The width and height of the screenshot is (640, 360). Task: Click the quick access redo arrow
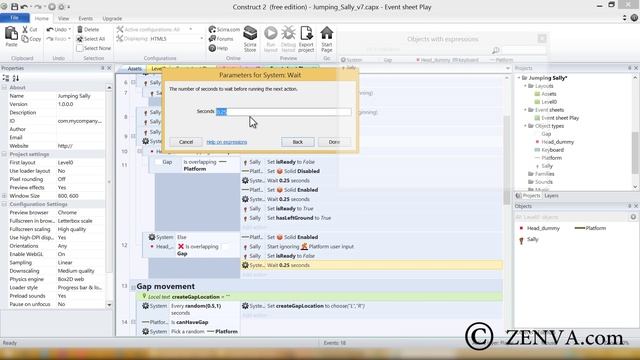(38, 7)
